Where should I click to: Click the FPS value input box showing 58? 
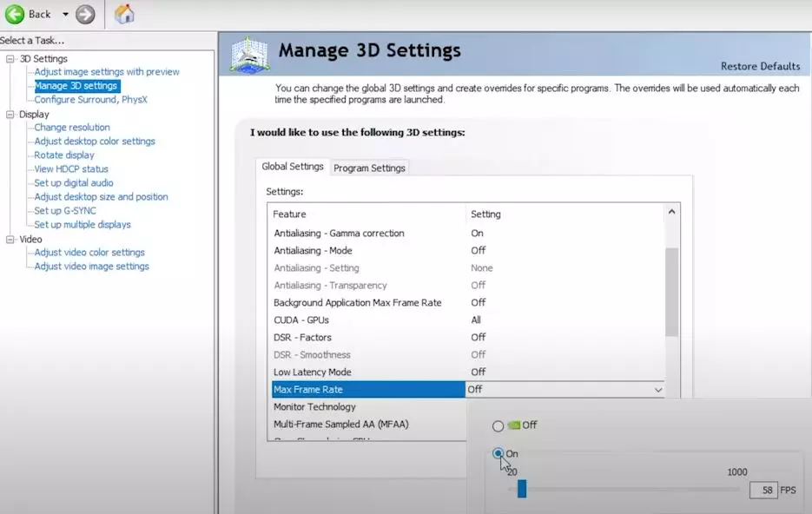point(762,491)
